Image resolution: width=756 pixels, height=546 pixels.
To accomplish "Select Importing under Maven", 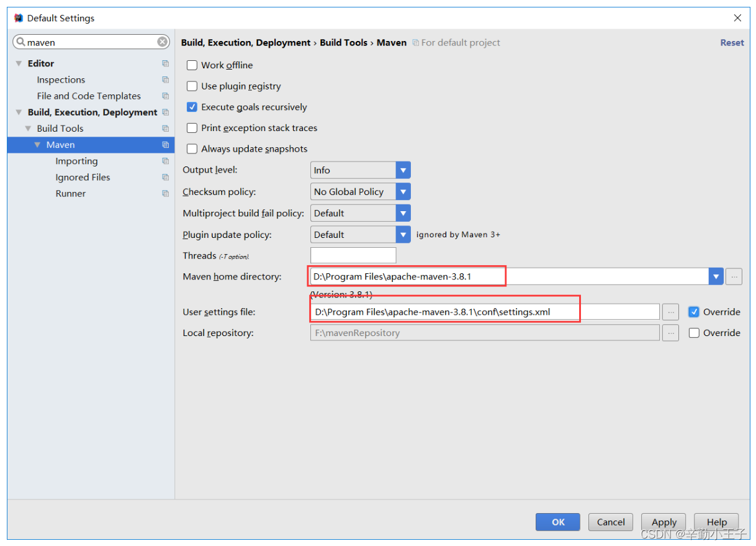I will 76,161.
